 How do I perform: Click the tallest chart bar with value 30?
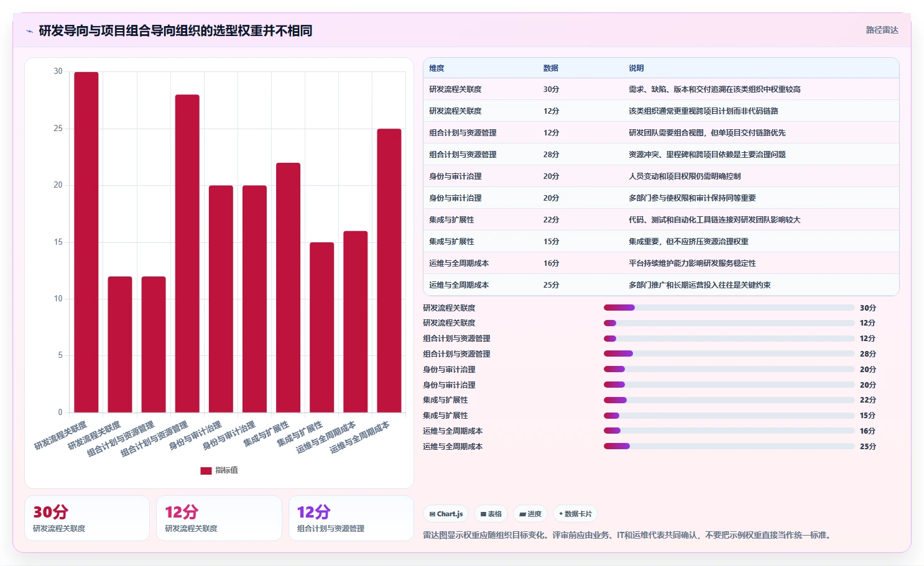point(86,242)
